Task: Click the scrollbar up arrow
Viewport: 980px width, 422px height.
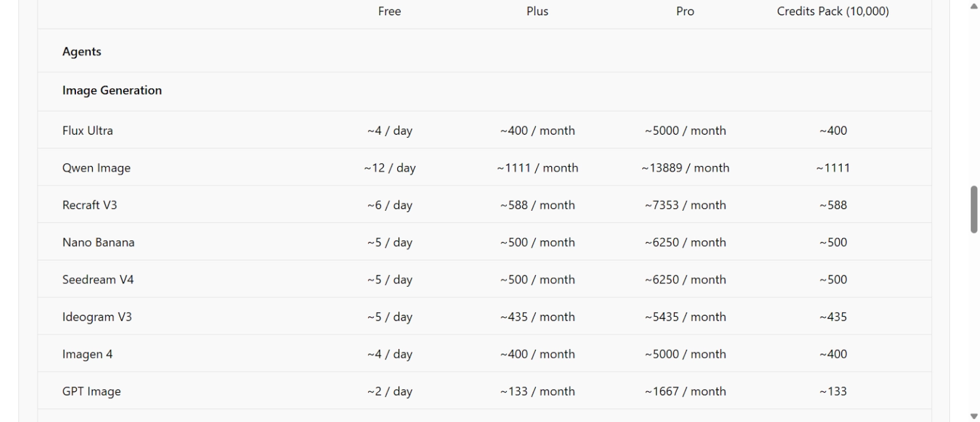Action: coord(974,5)
